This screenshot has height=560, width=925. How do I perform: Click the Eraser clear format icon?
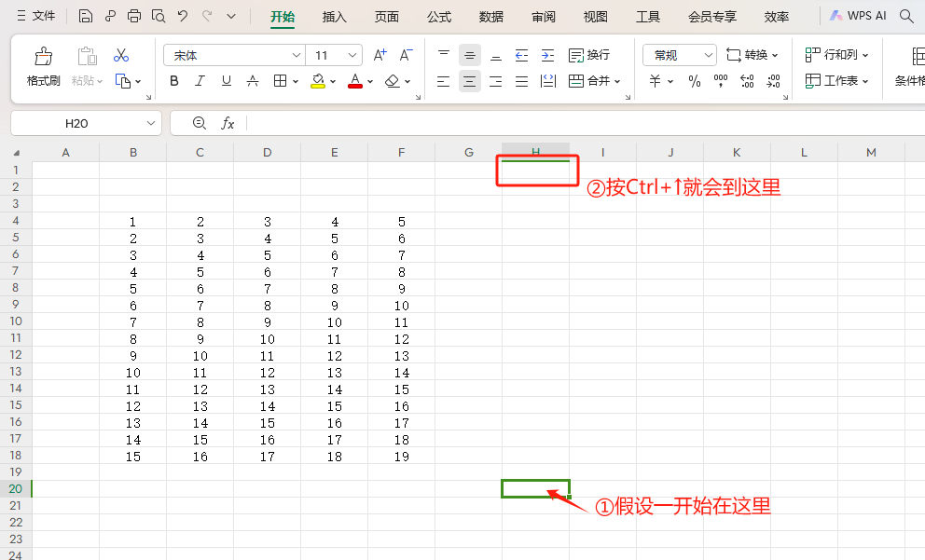tap(392, 81)
